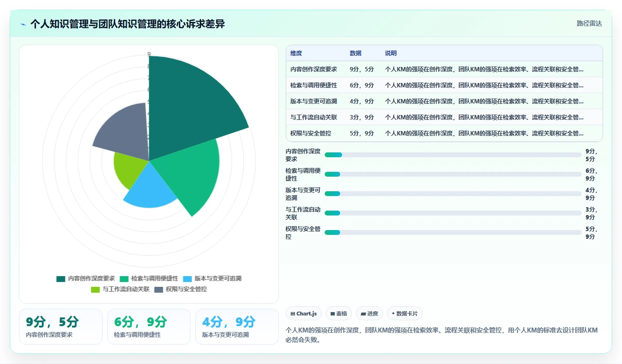Click progress bar for 与工作流自动关联
622x364 pixels.
point(453,213)
